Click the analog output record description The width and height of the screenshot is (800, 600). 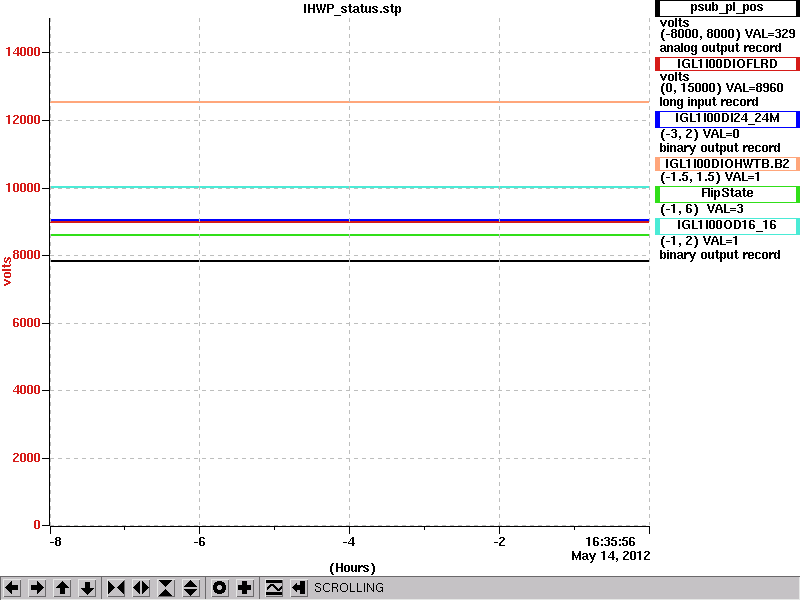click(720, 48)
